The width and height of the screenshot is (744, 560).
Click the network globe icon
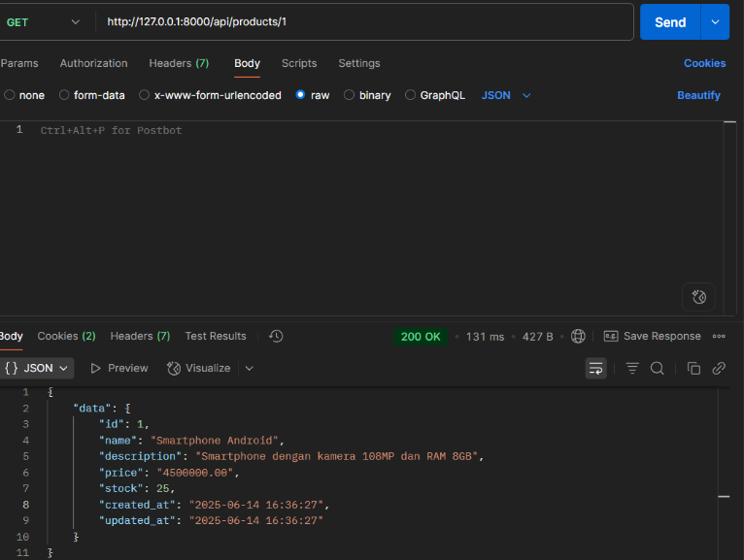coord(579,336)
